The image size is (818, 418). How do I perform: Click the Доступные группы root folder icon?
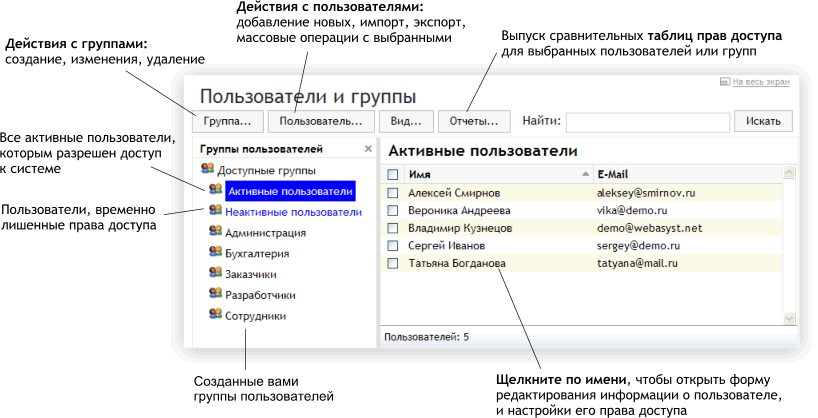click(x=207, y=170)
